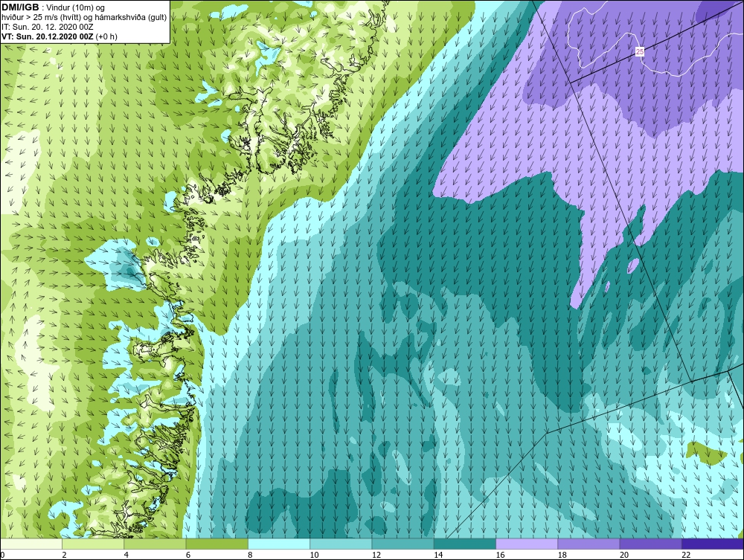Click the legend tick label "4"
Screen dimensions: 744x560
[x=126, y=556]
